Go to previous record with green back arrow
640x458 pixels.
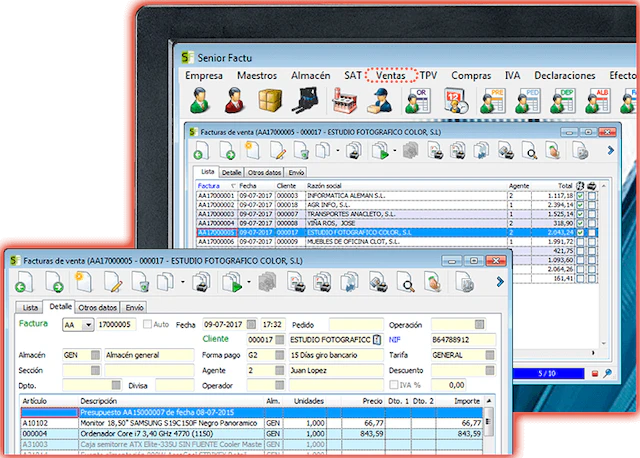tap(24, 282)
